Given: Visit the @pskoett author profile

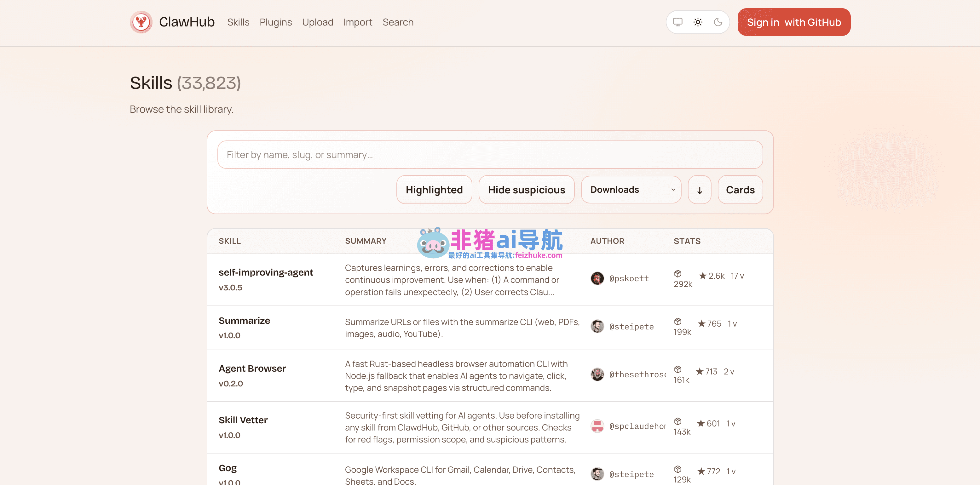Looking at the screenshot, I should [629, 278].
